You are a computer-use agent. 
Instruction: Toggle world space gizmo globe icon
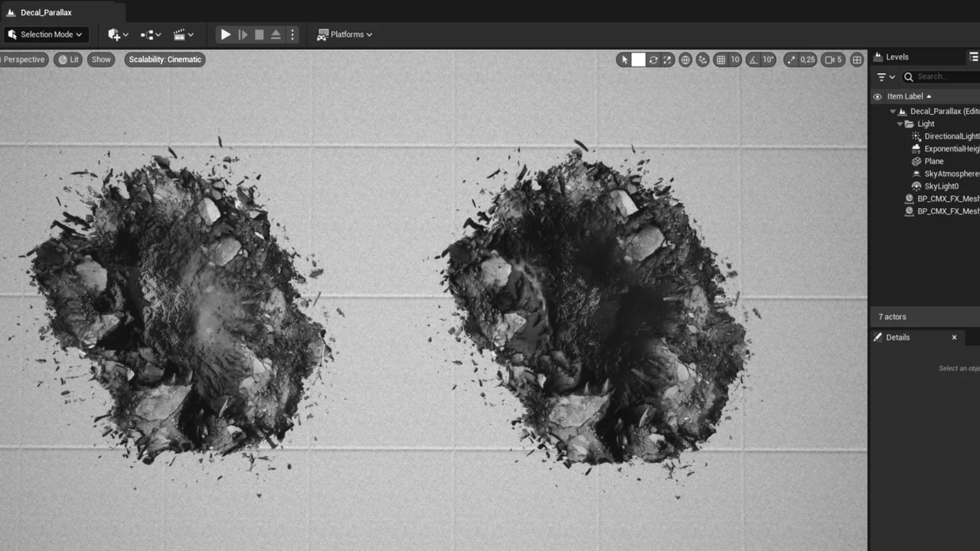[684, 59]
